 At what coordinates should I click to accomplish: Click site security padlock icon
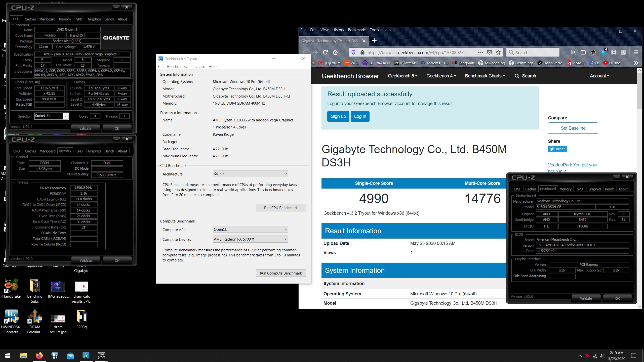tap(362, 52)
